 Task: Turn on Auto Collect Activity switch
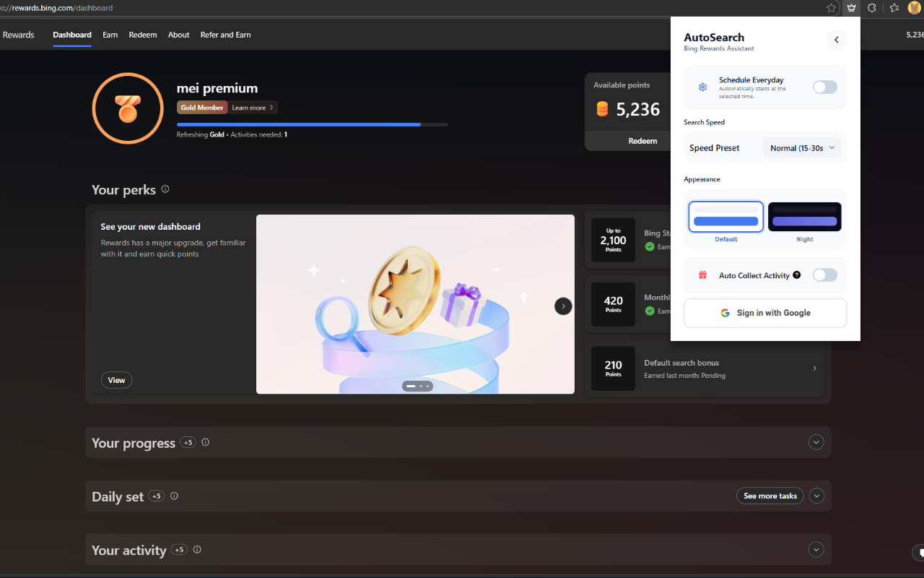[x=825, y=275]
